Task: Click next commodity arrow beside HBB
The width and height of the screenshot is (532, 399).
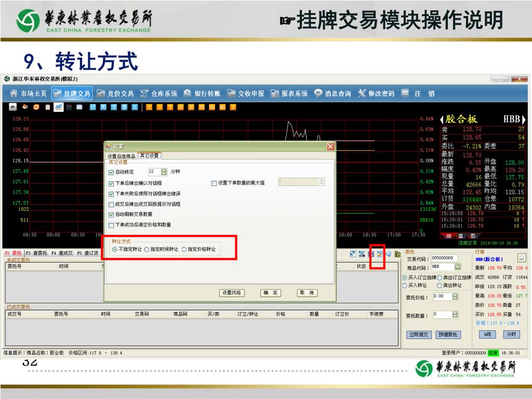Action: 524,119
